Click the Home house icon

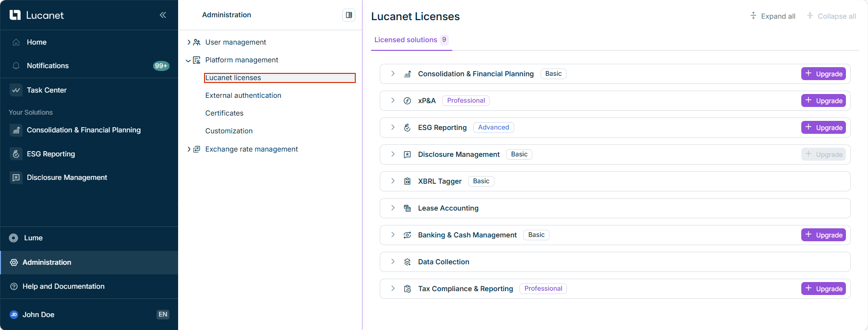pyautogui.click(x=16, y=42)
